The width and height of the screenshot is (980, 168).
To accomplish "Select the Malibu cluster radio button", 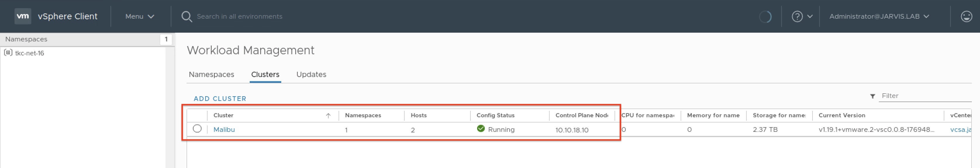I will 197,129.
